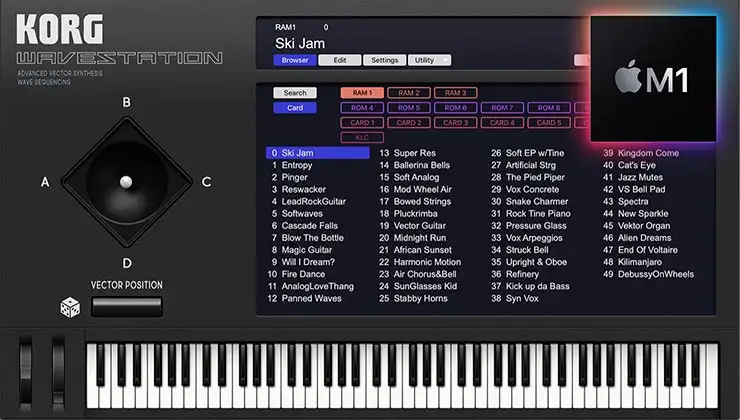The height and width of the screenshot is (420, 740).
Task: Select preset 9 Will I Dream?
Action: pos(303,262)
